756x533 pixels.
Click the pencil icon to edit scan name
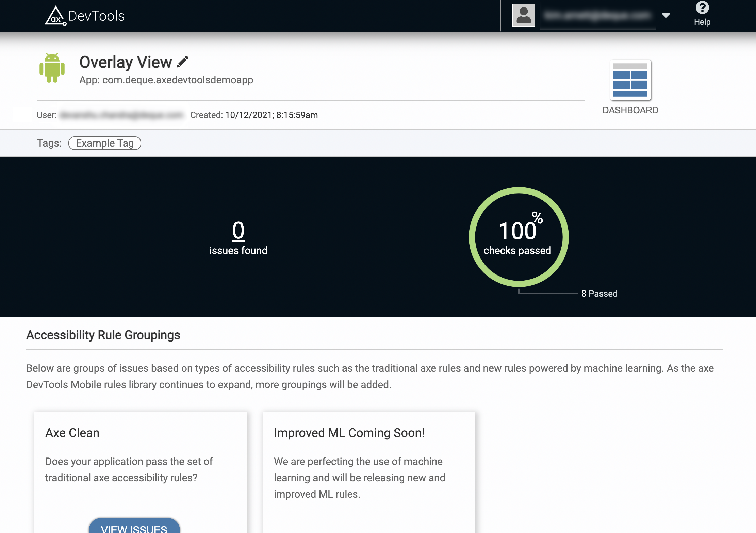[x=183, y=62]
